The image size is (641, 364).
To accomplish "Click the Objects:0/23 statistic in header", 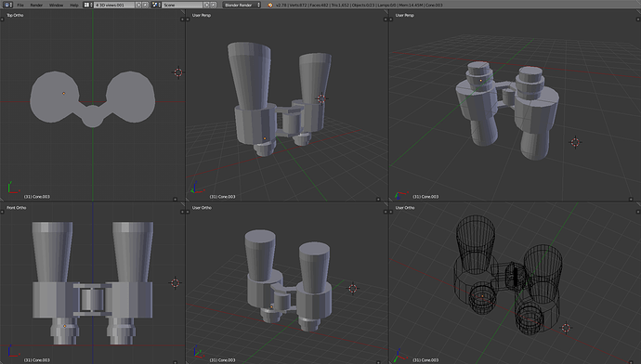I will (x=363, y=5).
